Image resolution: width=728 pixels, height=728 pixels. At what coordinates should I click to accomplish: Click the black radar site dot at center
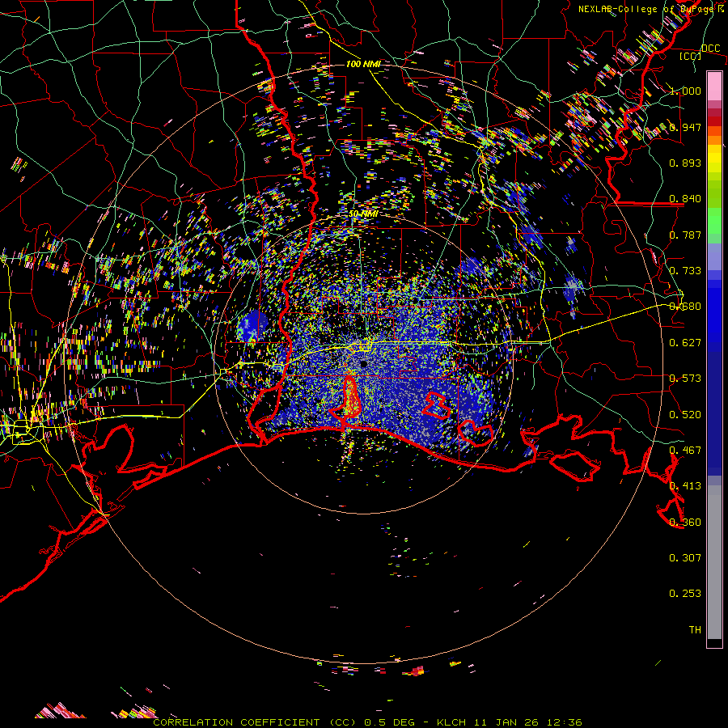tap(364, 364)
